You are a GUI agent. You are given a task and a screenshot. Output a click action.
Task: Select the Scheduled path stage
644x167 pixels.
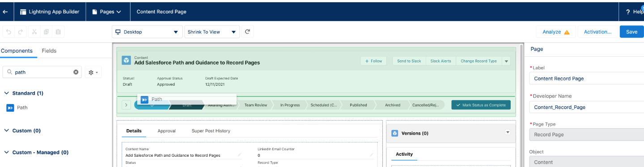tap(324, 105)
